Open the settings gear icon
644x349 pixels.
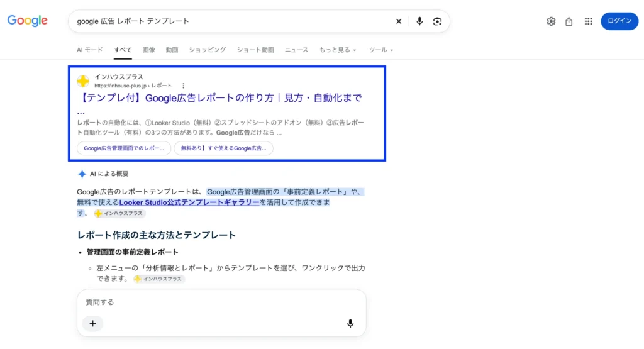point(551,21)
